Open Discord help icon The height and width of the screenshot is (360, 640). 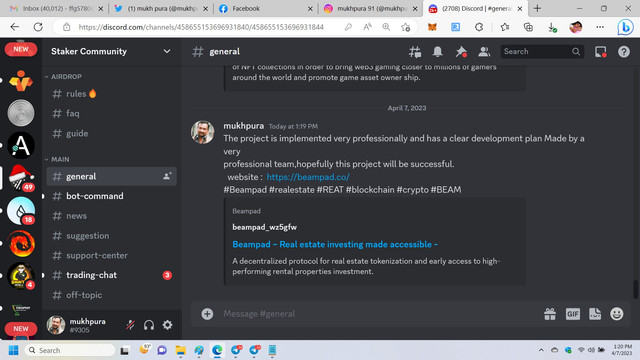[x=624, y=52]
